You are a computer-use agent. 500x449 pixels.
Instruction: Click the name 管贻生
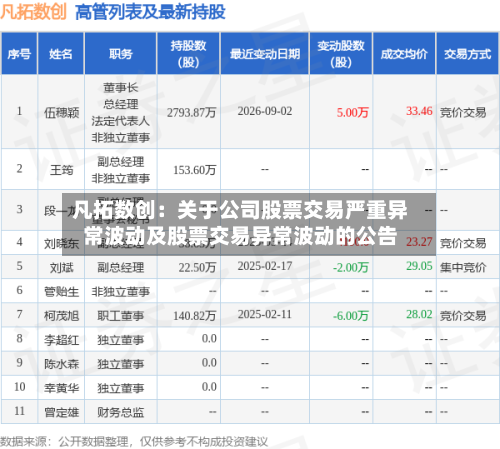tap(61, 292)
